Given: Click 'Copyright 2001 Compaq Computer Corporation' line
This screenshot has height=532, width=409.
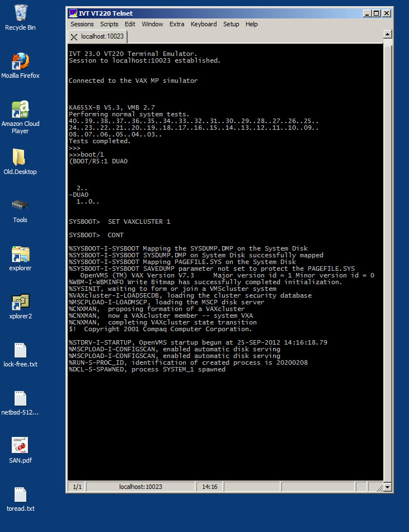Looking at the screenshot, I should click(x=160, y=329).
